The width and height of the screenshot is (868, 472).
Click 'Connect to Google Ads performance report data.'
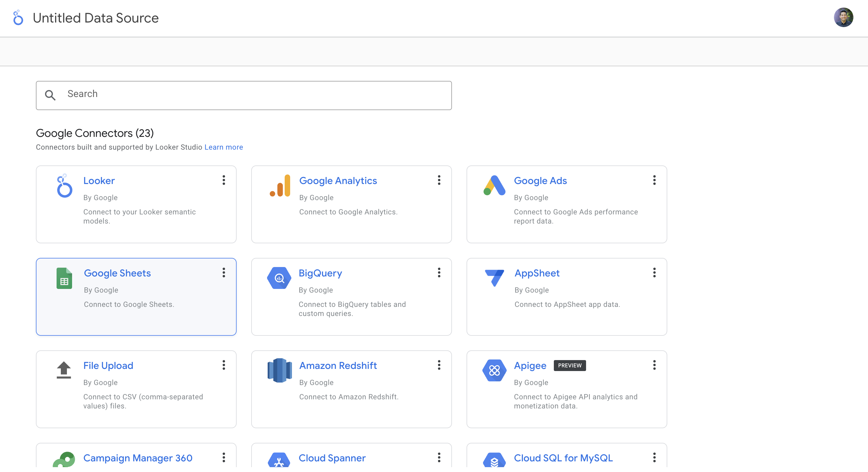pos(576,216)
